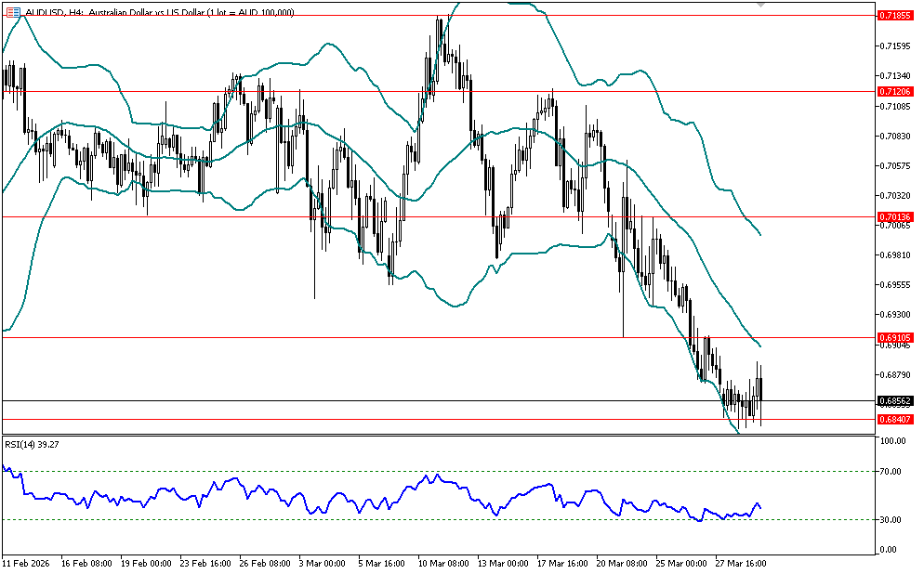Screen dimensions: 924x574
Task: Click the 11 Feb 2026 date label
Action: click(x=26, y=563)
